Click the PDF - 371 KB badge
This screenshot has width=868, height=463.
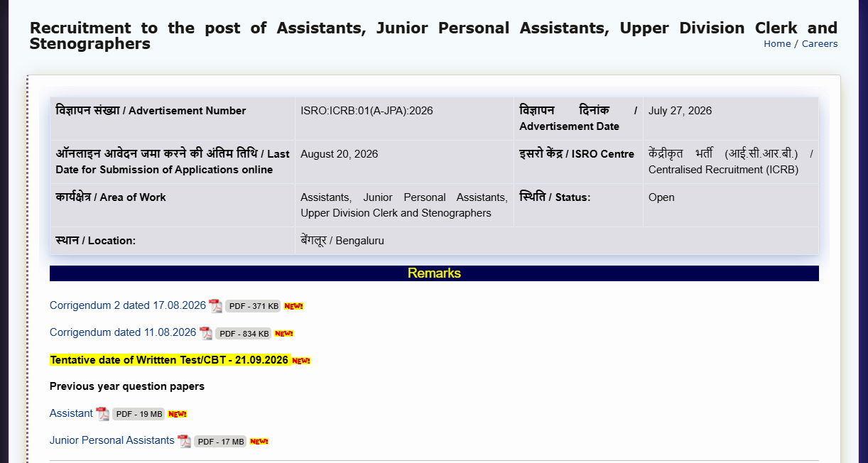click(254, 306)
